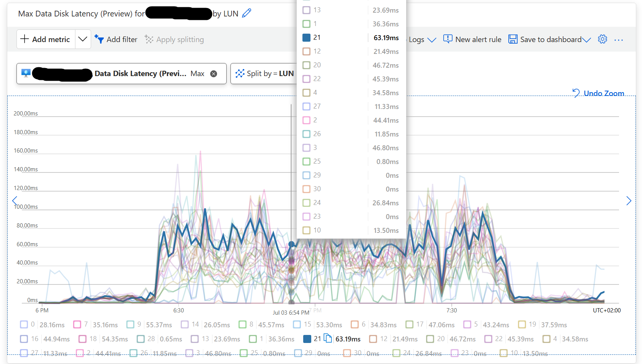Enable the LUN 0 series checkbox
This screenshot has width=642, height=364.
pos(24,324)
